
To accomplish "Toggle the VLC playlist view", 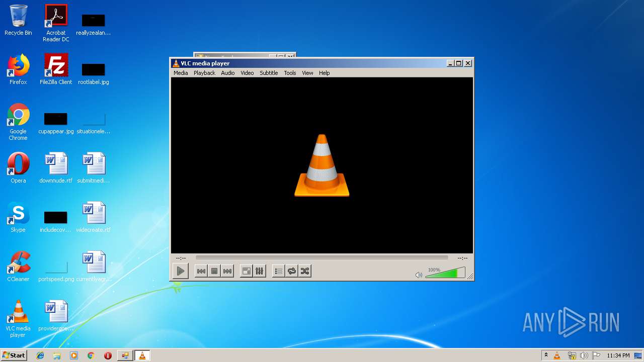I will (x=278, y=271).
